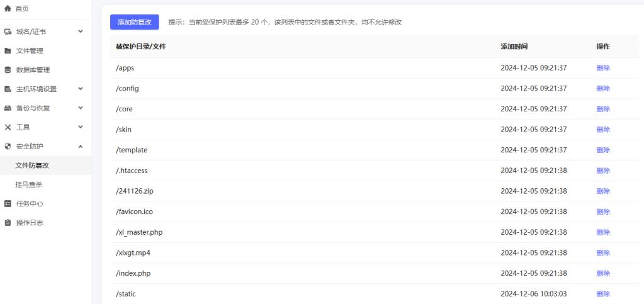Click the 操作日志 clipboard icon
The image size is (644, 304).
[x=8, y=223]
